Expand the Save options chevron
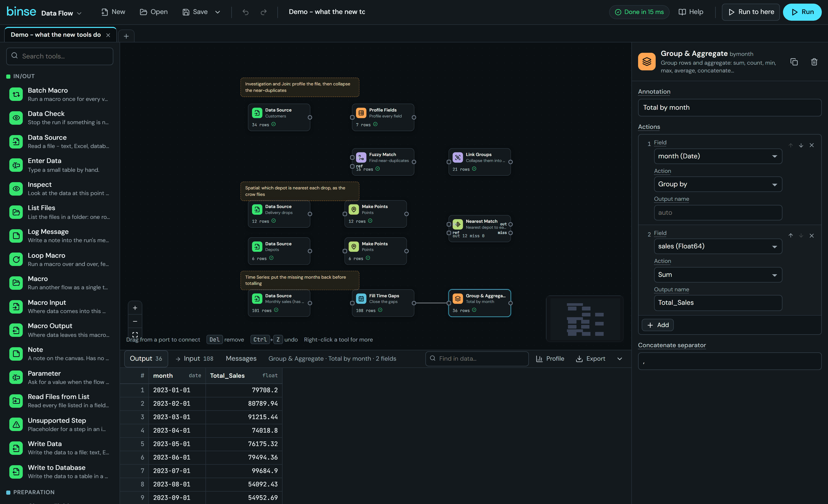Viewport: 828px width, 504px height. (218, 12)
